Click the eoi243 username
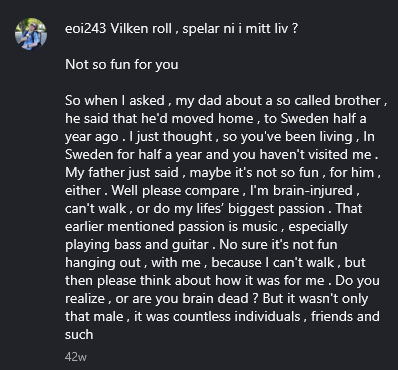Viewport: 398px width, 370px height. pos(86,29)
